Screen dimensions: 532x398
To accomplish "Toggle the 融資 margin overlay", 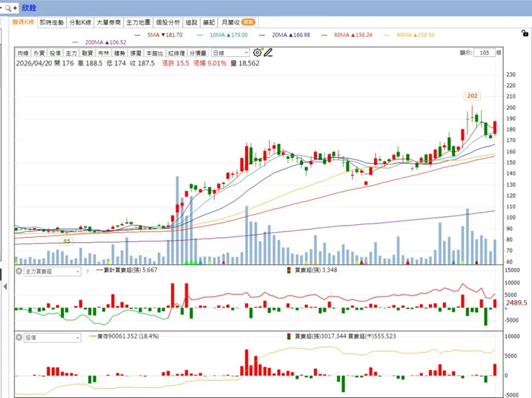I will click(87, 53).
